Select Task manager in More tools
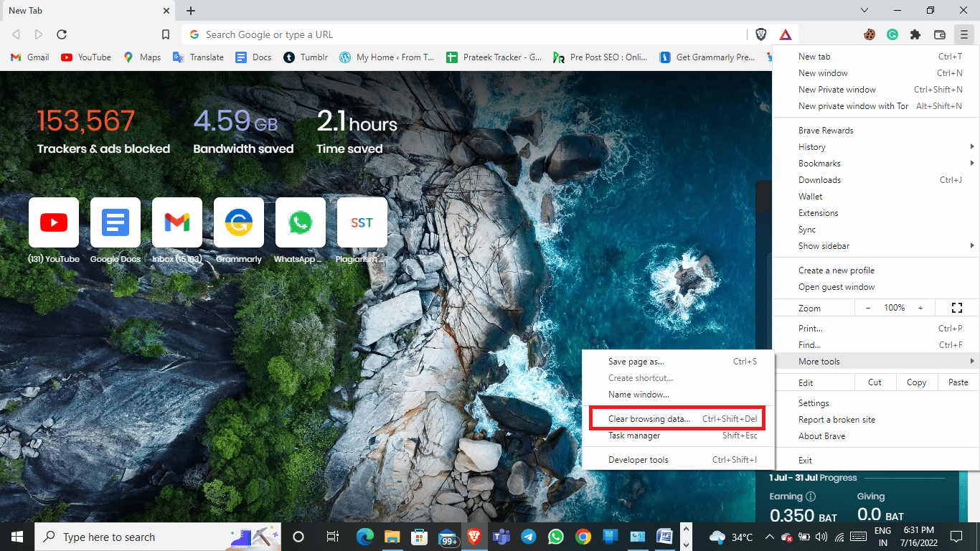Viewport: 980px width, 551px height. click(677, 435)
